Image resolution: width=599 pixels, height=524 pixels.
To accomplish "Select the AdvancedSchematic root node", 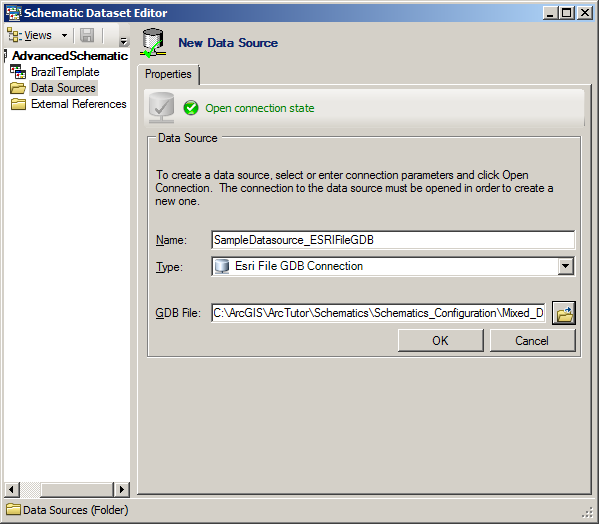I will [x=70, y=56].
